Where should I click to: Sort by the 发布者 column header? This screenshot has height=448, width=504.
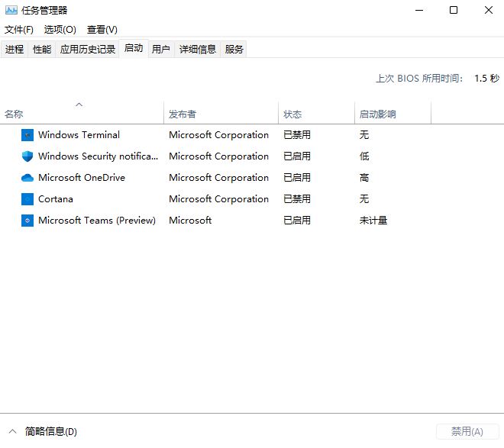(x=221, y=112)
